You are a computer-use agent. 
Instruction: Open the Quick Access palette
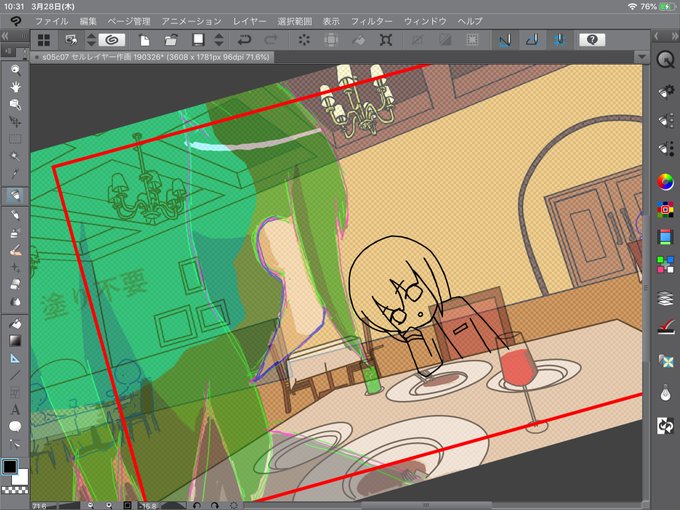tap(665, 59)
